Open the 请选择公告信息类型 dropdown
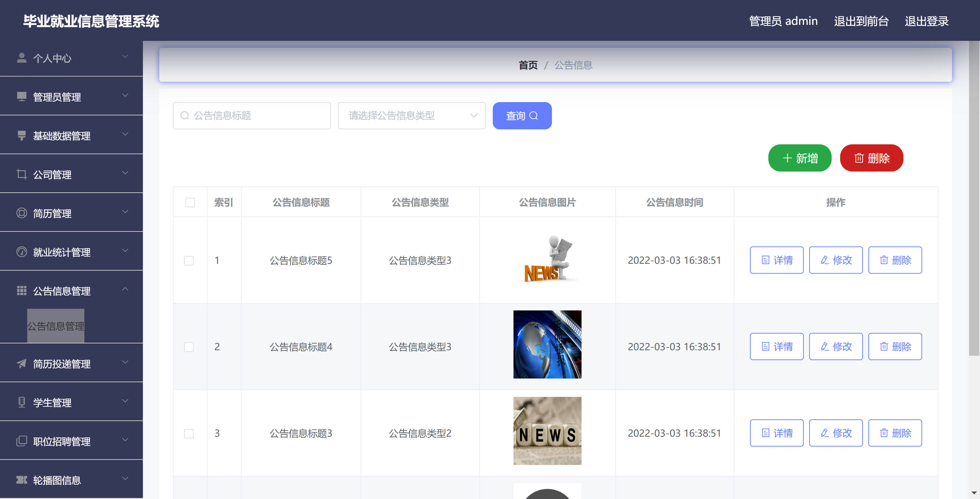Viewport: 980px width, 499px height. point(411,116)
